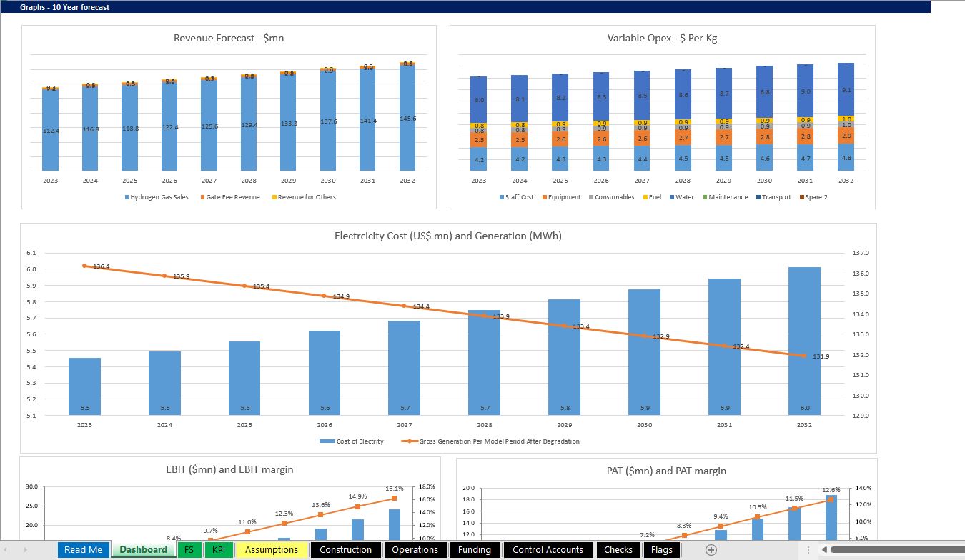Click the Consumables legend entry

612,197
